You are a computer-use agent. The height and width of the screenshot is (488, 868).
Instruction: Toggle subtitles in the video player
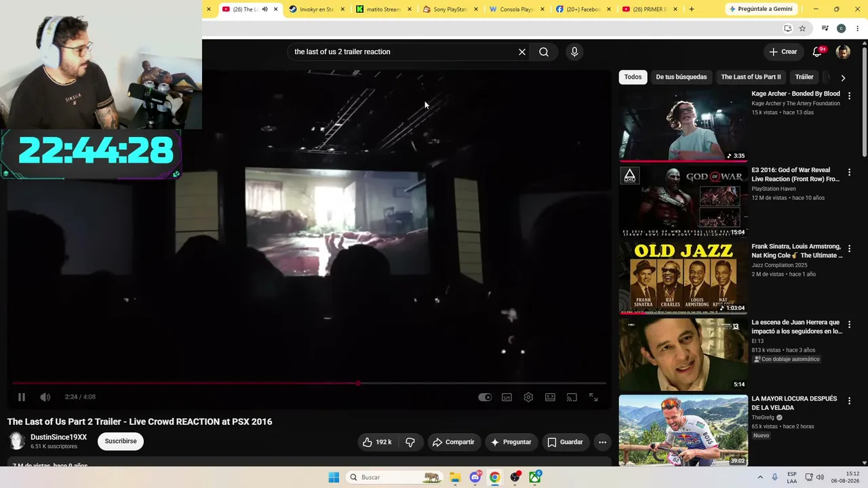tap(507, 397)
